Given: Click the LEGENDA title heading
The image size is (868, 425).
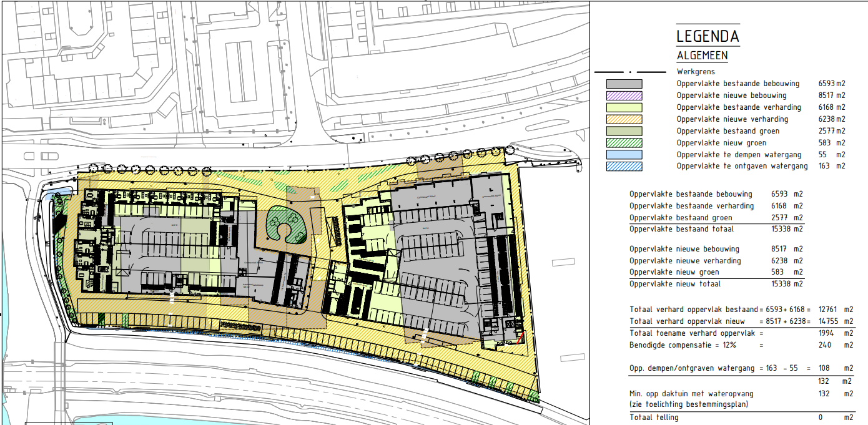Looking at the screenshot, I should [x=708, y=36].
